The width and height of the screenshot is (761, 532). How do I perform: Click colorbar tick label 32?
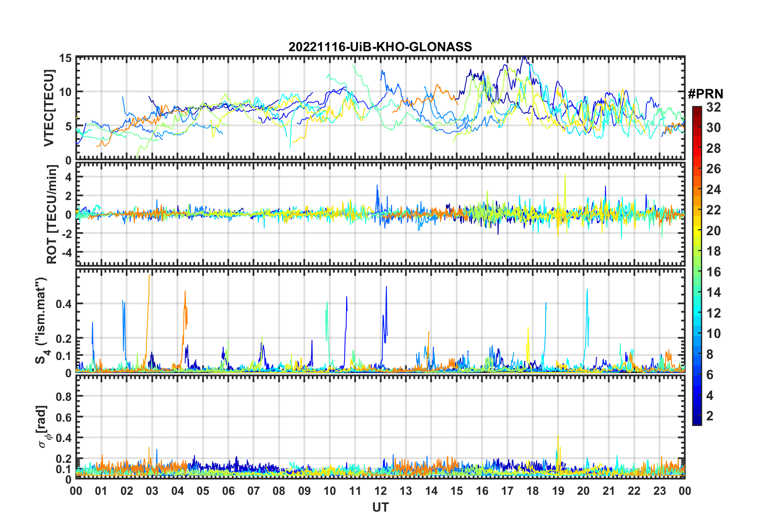point(713,107)
